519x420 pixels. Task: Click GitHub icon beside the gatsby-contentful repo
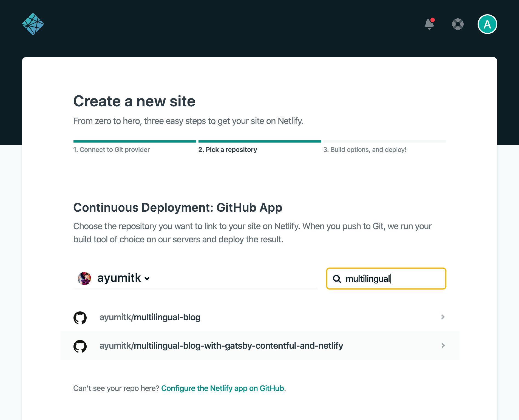(x=80, y=346)
